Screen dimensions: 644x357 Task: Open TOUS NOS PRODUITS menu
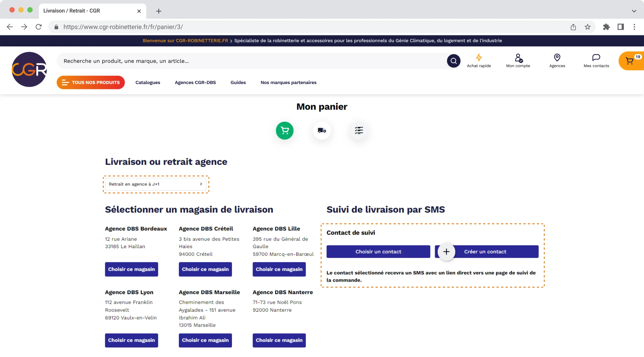tap(91, 82)
